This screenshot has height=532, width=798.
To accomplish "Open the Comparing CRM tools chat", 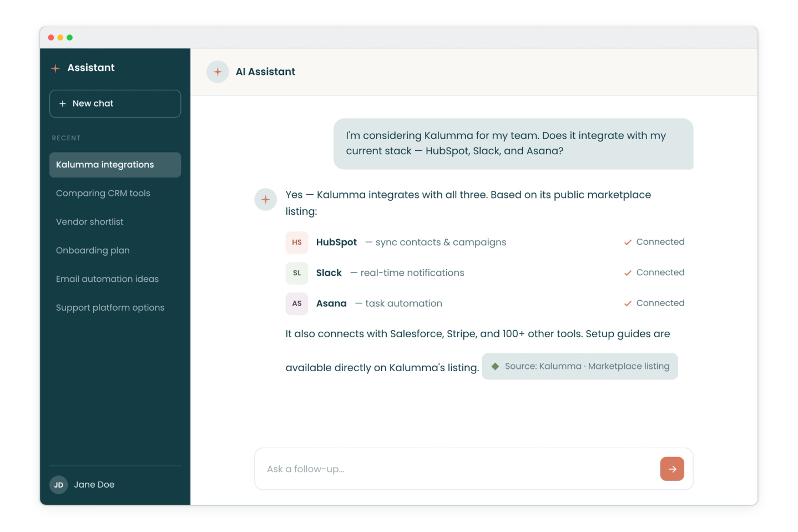I will tap(115, 193).
